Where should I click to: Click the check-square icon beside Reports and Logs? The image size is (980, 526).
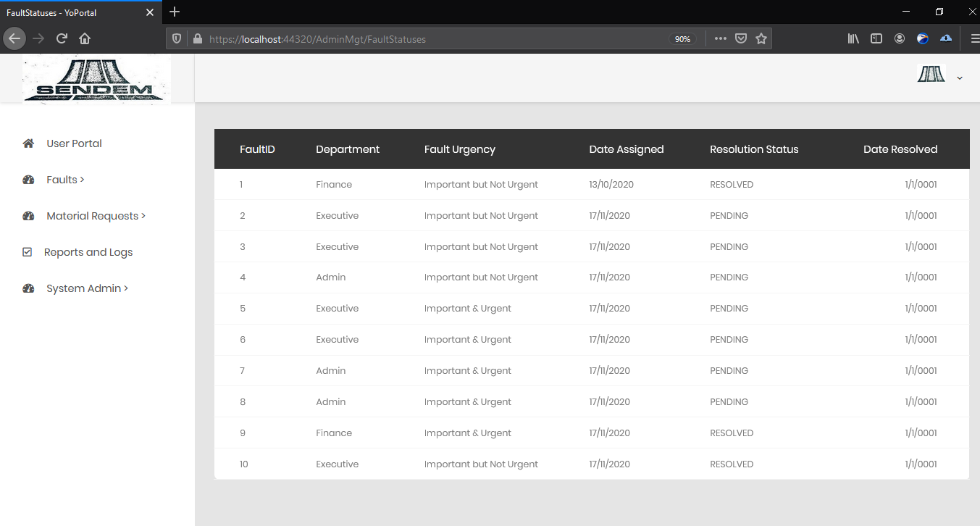28,252
